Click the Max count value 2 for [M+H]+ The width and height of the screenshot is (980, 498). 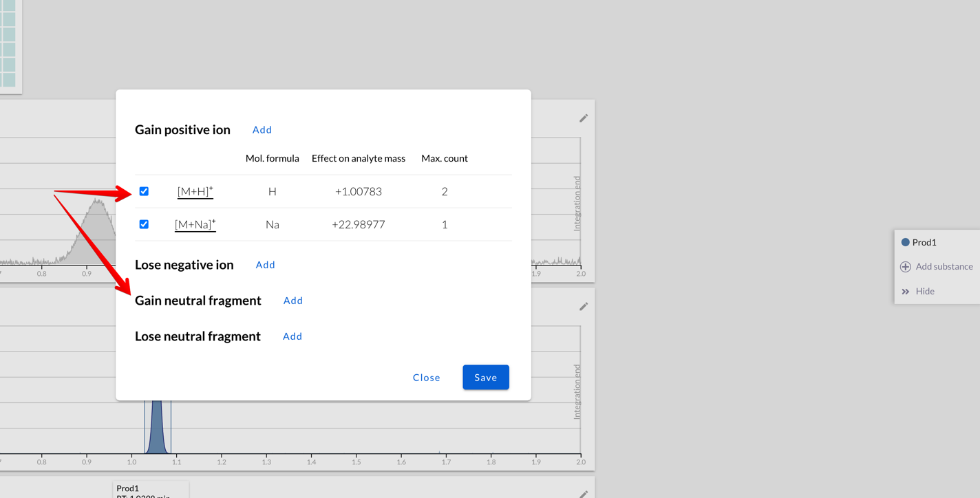[444, 191]
